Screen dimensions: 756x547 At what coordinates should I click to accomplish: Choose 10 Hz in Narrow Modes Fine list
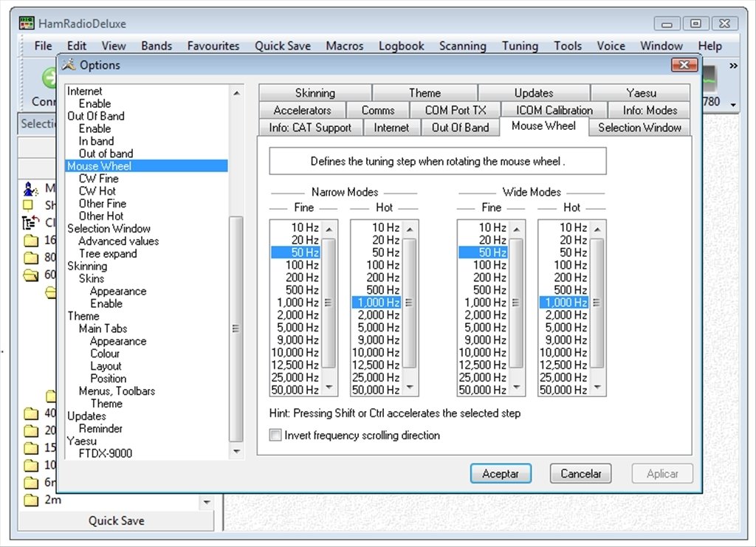(x=296, y=227)
